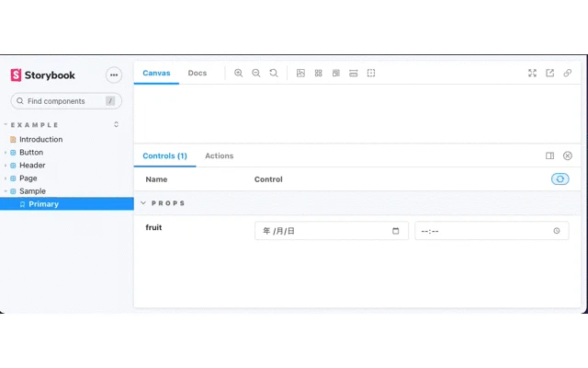Image resolution: width=588 pixels, height=368 pixels.
Task: Toggle the grid toolbar icon
Action: 319,74
